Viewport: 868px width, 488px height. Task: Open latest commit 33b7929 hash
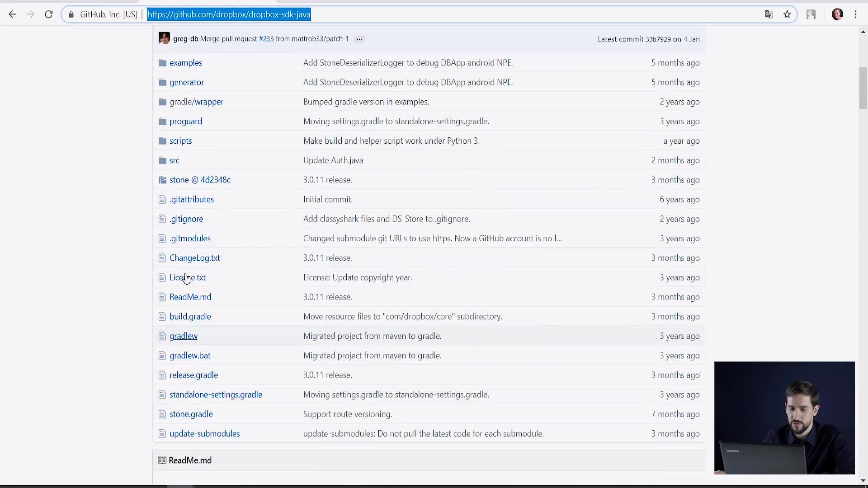click(658, 39)
